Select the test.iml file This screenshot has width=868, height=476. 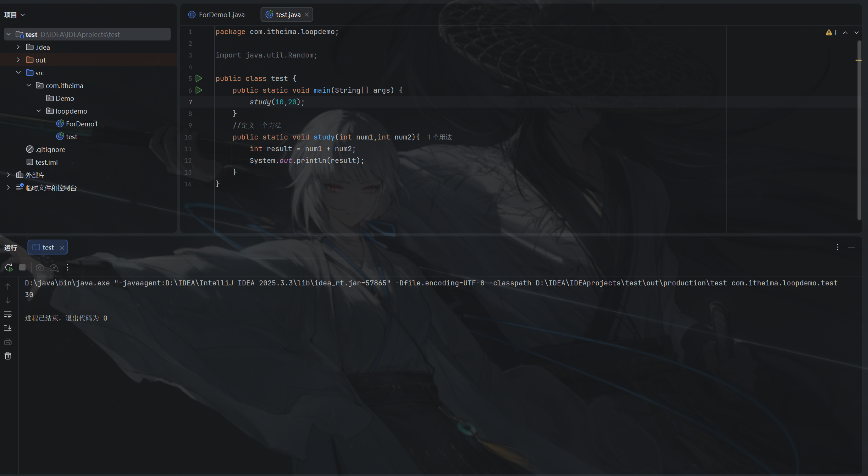pos(42,162)
